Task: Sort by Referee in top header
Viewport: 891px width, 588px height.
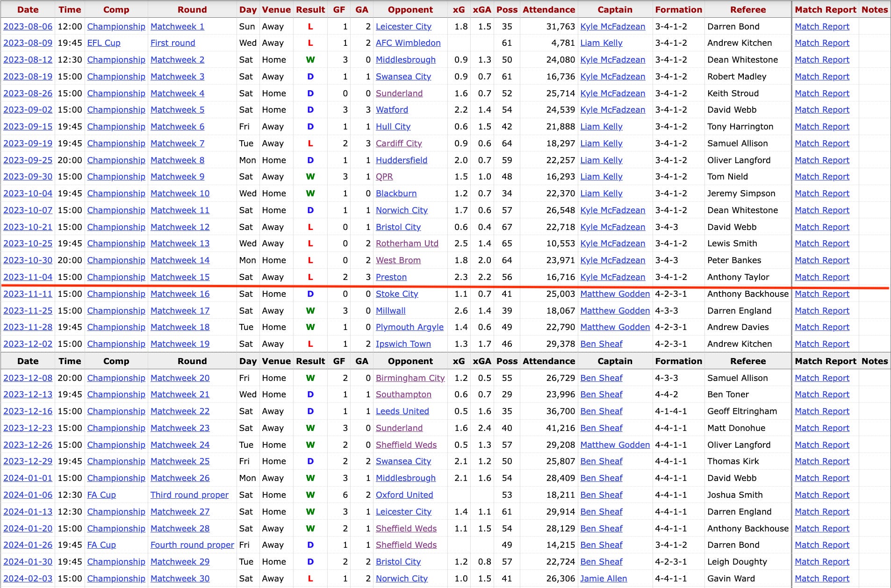Action: [748, 10]
